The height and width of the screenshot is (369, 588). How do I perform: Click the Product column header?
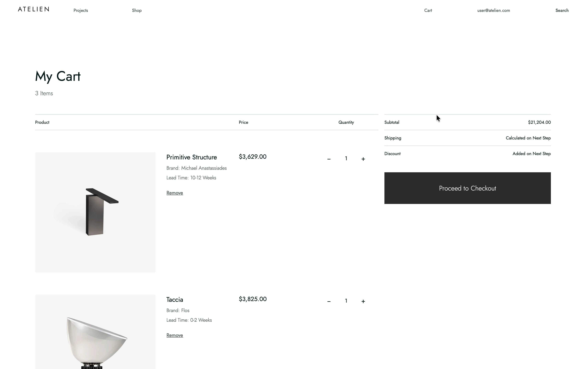pyautogui.click(x=42, y=122)
